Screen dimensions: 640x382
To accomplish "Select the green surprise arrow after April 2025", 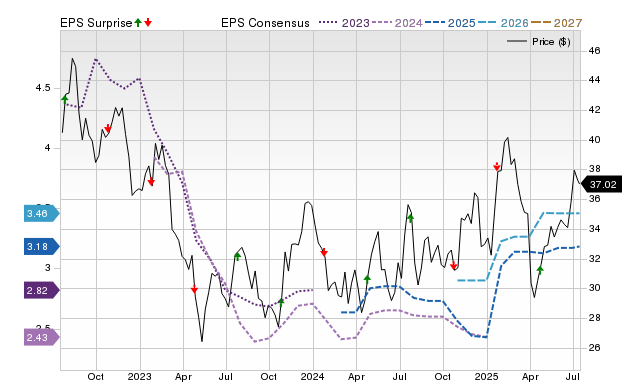I will [540, 270].
